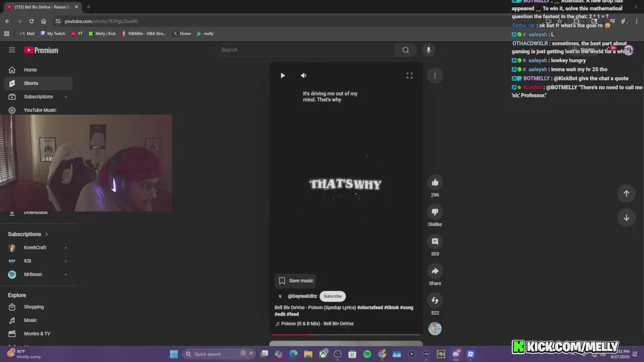The width and height of the screenshot is (644, 362).
Task: Click the youtube.com address bar URL
Action: coord(101,21)
